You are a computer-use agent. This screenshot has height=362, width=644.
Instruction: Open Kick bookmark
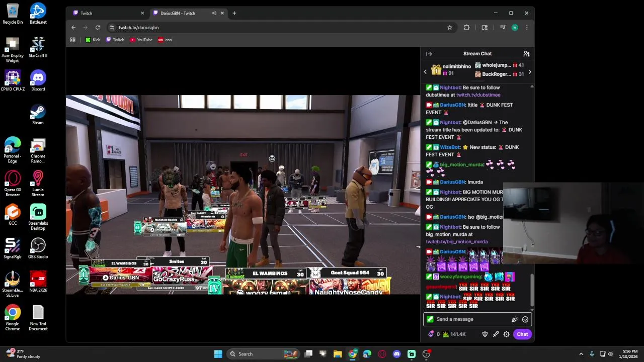click(93, 40)
